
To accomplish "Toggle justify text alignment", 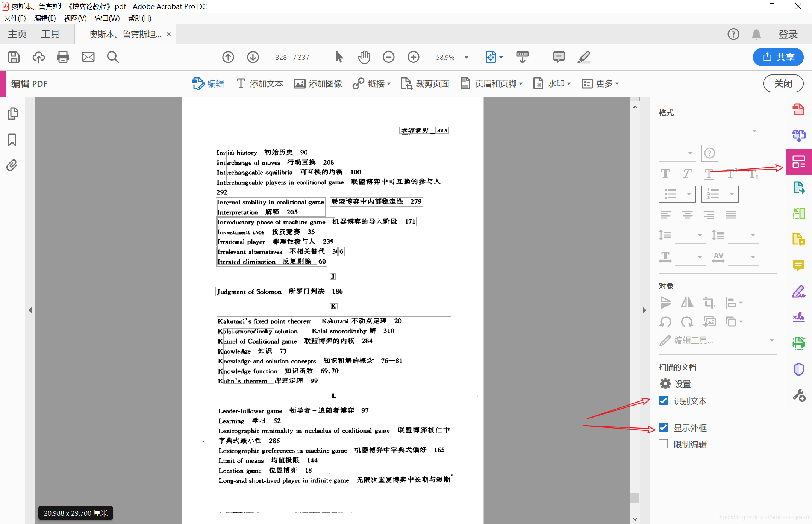I will (x=731, y=215).
